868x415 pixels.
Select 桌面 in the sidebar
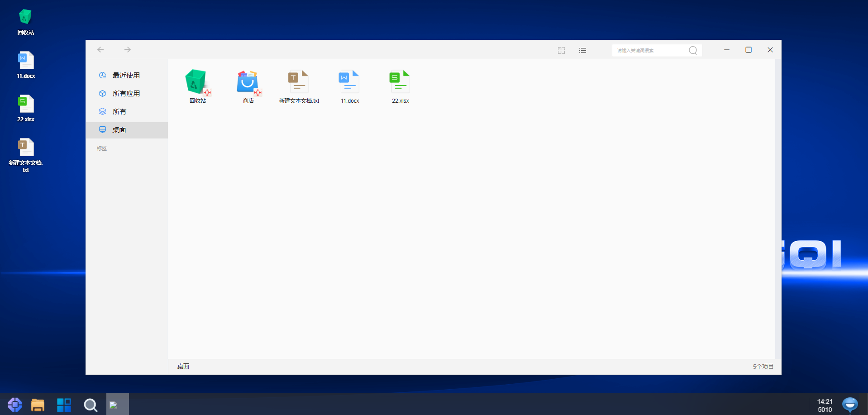click(x=119, y=130)
